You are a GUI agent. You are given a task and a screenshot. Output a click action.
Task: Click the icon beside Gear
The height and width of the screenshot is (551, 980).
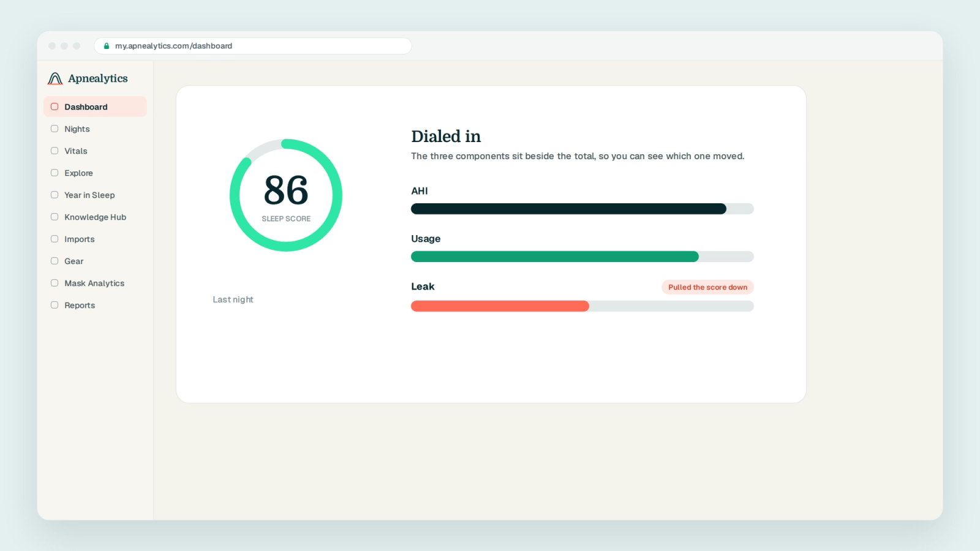[55, 261]
